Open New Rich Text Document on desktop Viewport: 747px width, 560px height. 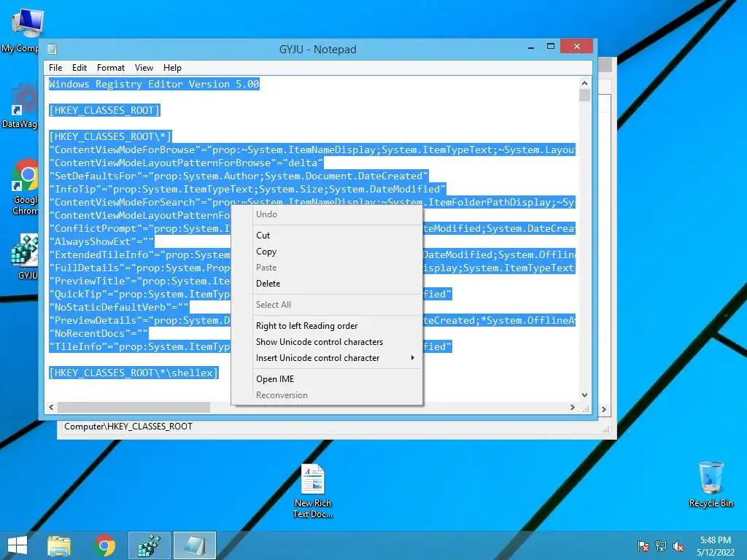point(312,491)
